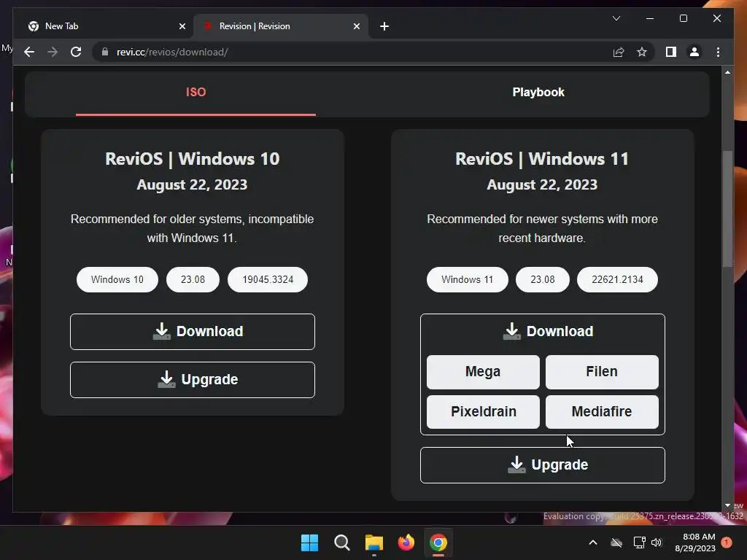
Task: Open the tab search chevron
Action: tap(616, 18)
